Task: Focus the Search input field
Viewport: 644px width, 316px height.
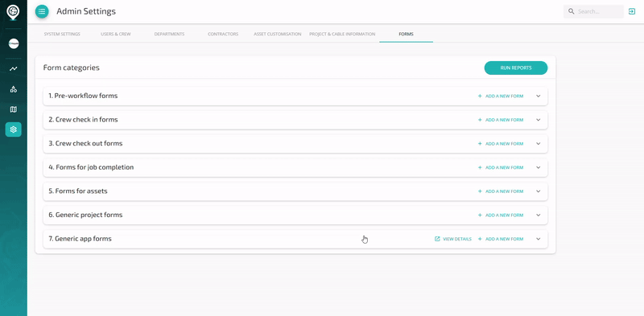Action: point(593,11)
